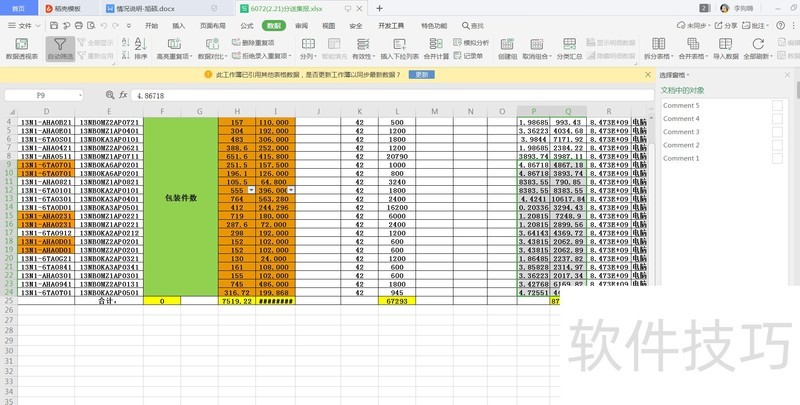Dismiss the yellow notification bar
Image resolution: width=800 pixels, height=405 pixels.
(648, 74)
